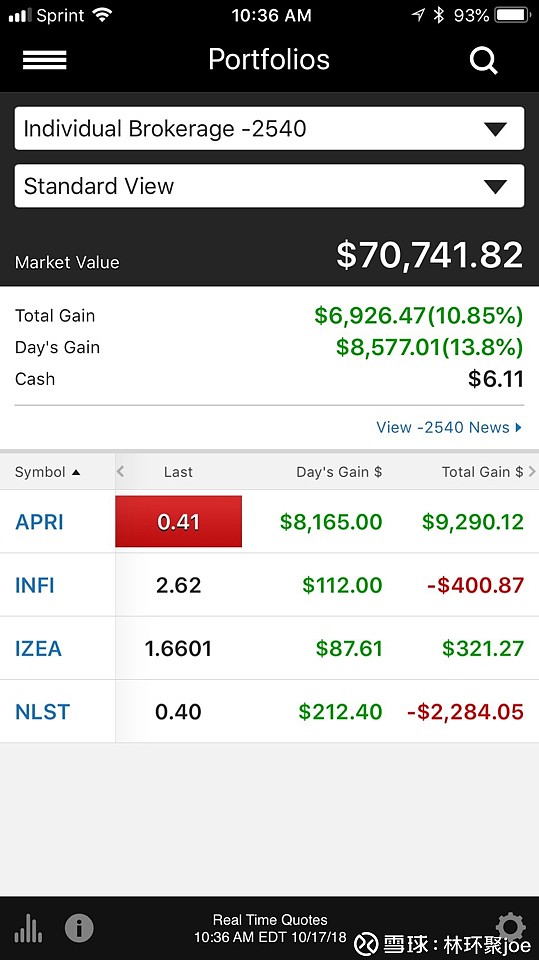Select the APRI symbol row
This screenshot has height=960, width=539.
pos(270,522)
